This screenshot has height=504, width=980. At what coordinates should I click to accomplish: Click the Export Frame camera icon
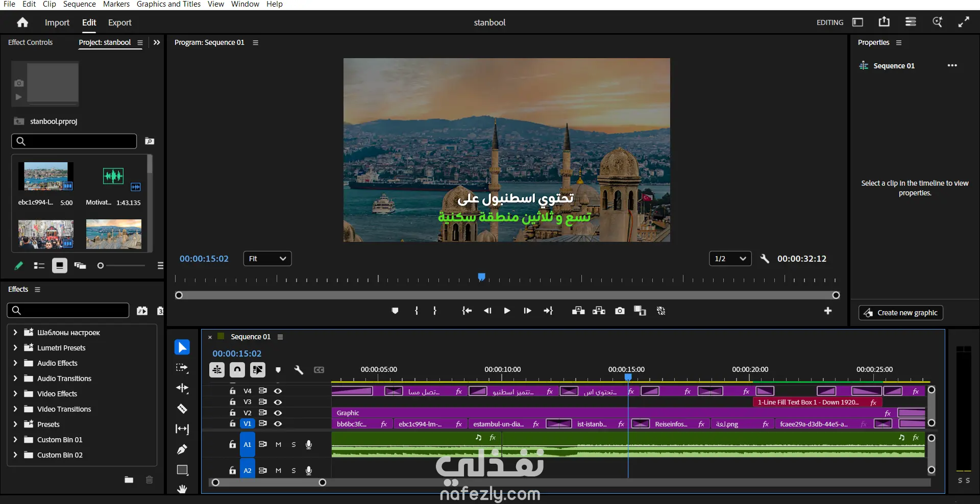pos(620,311)
